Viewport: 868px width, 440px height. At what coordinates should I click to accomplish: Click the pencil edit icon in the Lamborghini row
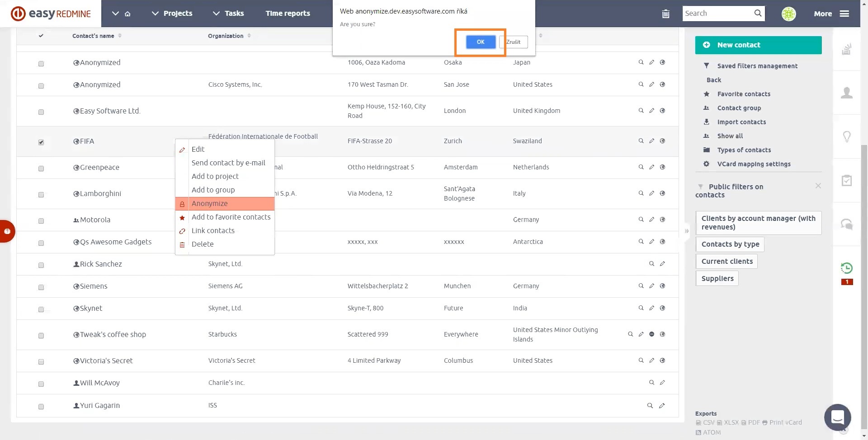pos(651,193)
